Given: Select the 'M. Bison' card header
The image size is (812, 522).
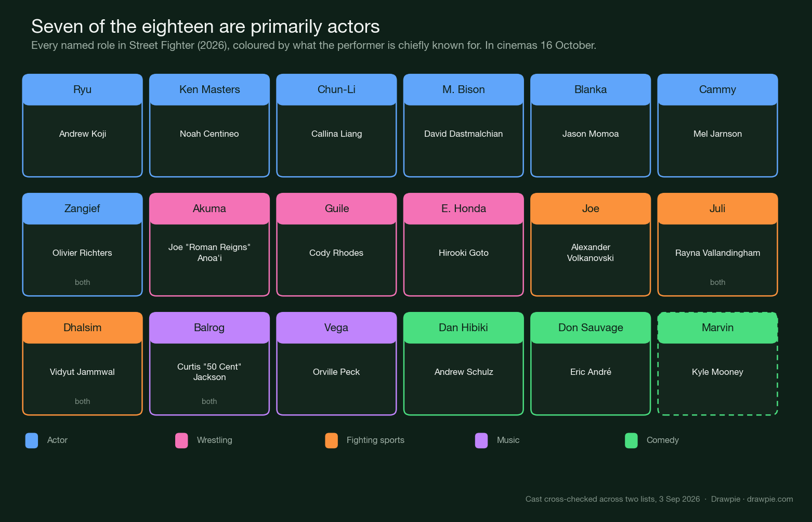Looking at the screenshot, I should 464,89.
